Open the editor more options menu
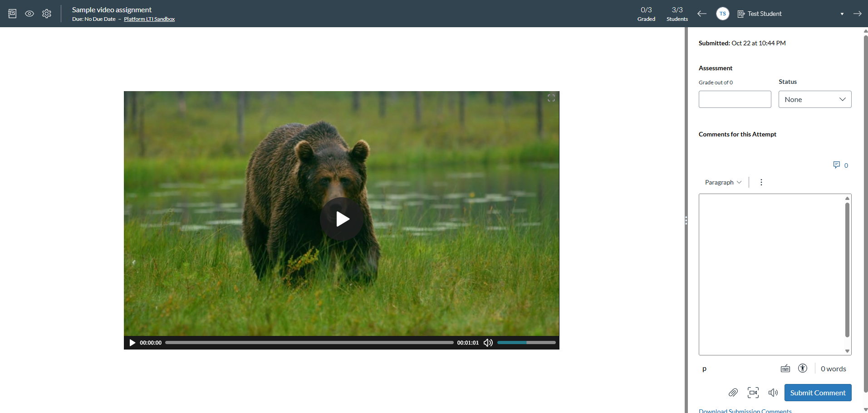This screenshot has height=413, width=868. coord(761,182)
